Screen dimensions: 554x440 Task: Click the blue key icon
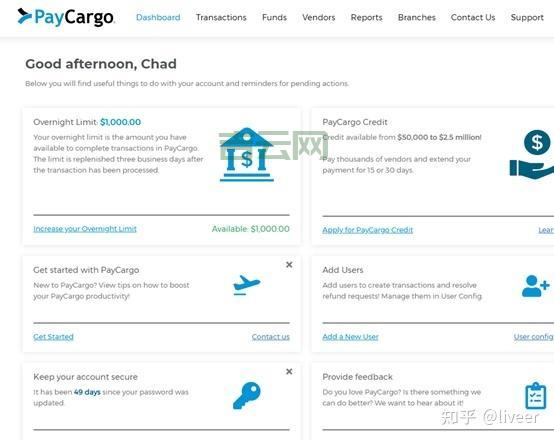[x=247, y=395]
